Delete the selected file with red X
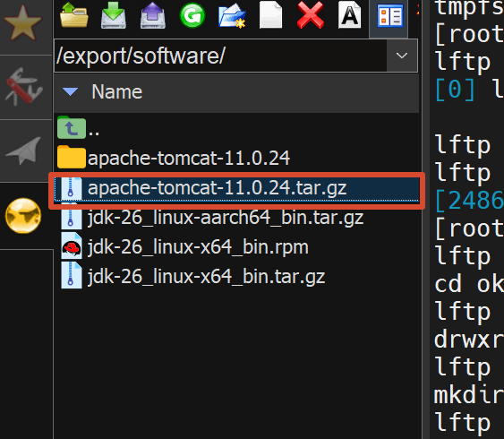 pyautogui.click(x=310, y=15)
